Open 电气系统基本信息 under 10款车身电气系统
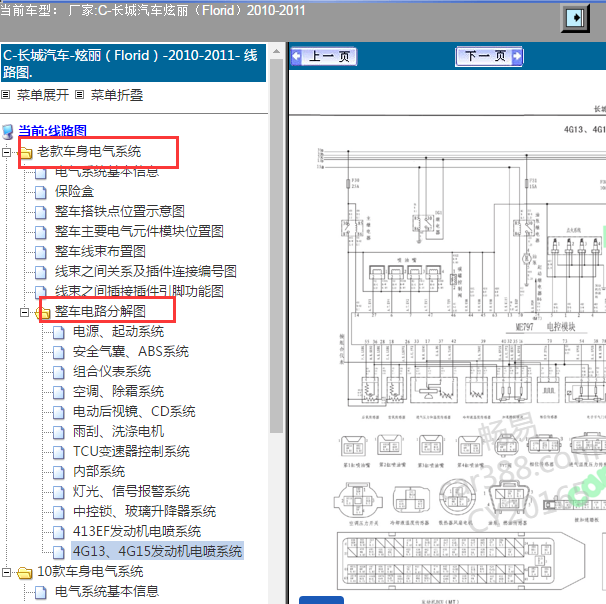Image resolution: width=606 pixels, height=604 pixels. 107,592
